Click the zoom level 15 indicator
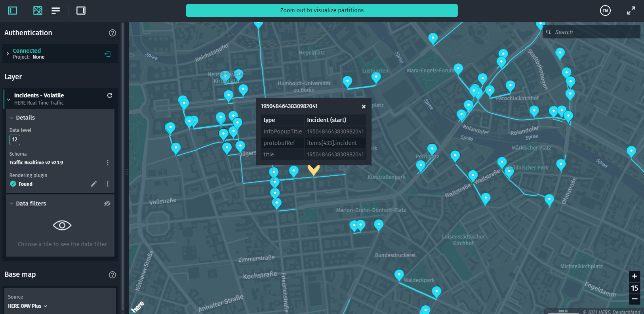This screenshot has width=644, height=314. tap(634, 288)
